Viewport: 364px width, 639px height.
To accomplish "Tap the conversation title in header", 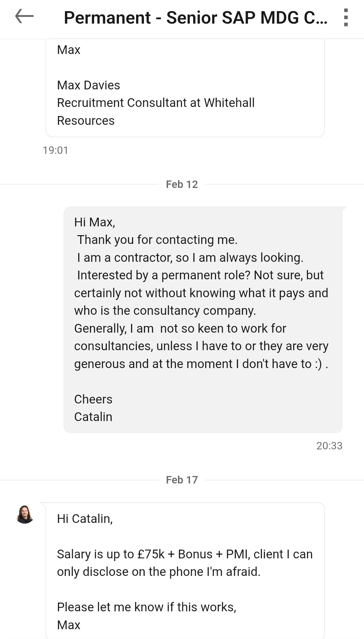I will 195,18.
